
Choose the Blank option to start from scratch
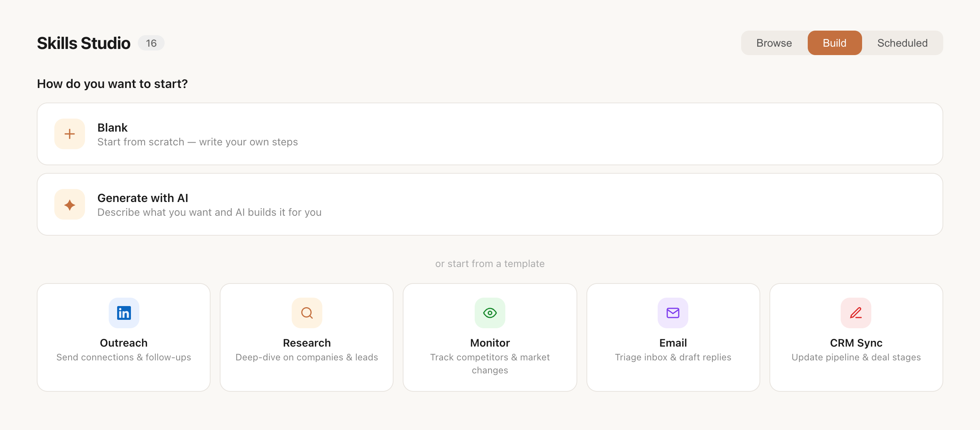tap(490, 134)
